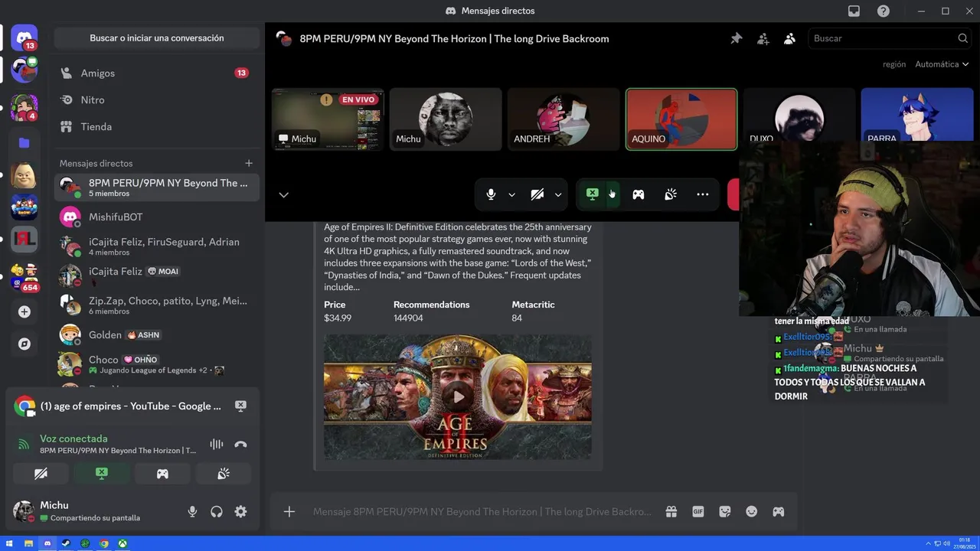Open screen share options dropdown arrow
The image size is (980, 551).
[x=612, y=194]
